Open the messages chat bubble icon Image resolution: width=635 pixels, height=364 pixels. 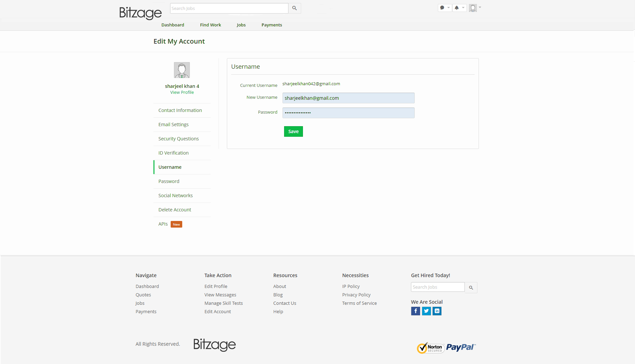[442, 8]
